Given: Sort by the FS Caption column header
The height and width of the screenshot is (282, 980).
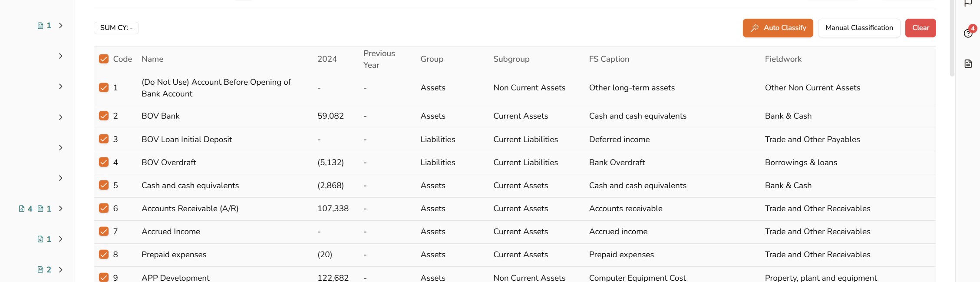Looking at the screenshot, I should (x=609, y=59).
